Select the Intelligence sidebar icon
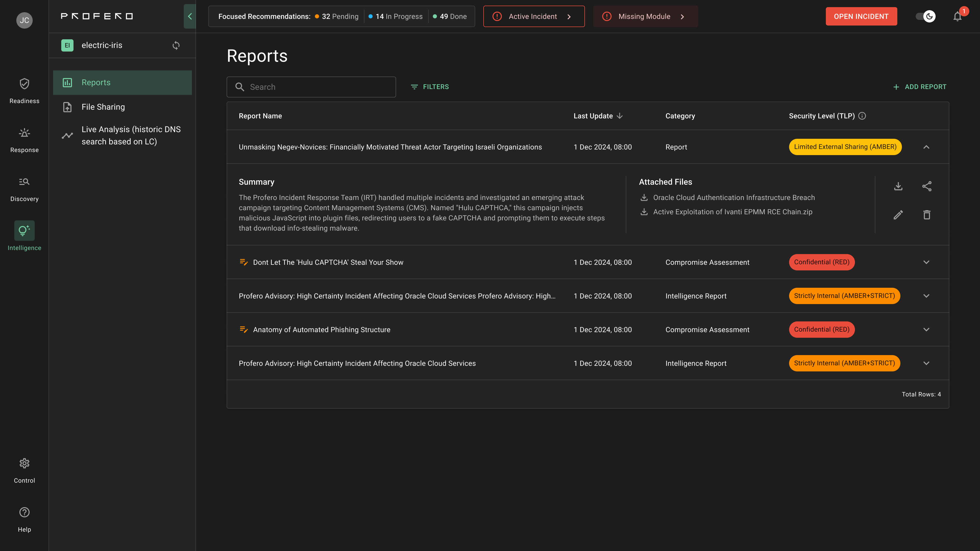The height and width of the screenshot is (551, 980). click(24, 230)
